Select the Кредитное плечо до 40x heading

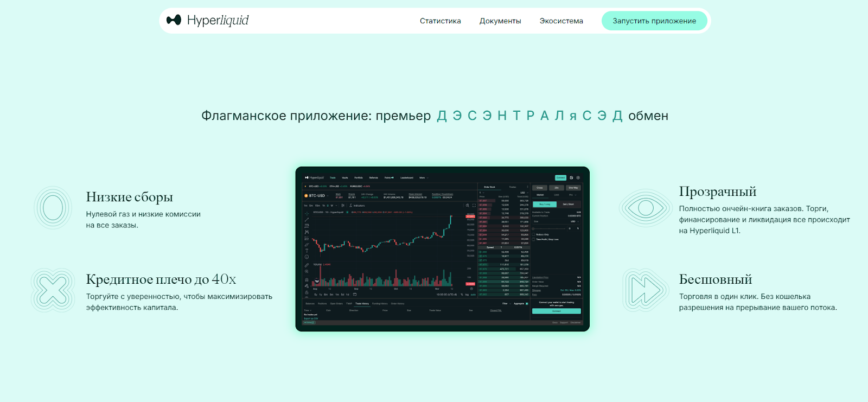pos(161,279)
